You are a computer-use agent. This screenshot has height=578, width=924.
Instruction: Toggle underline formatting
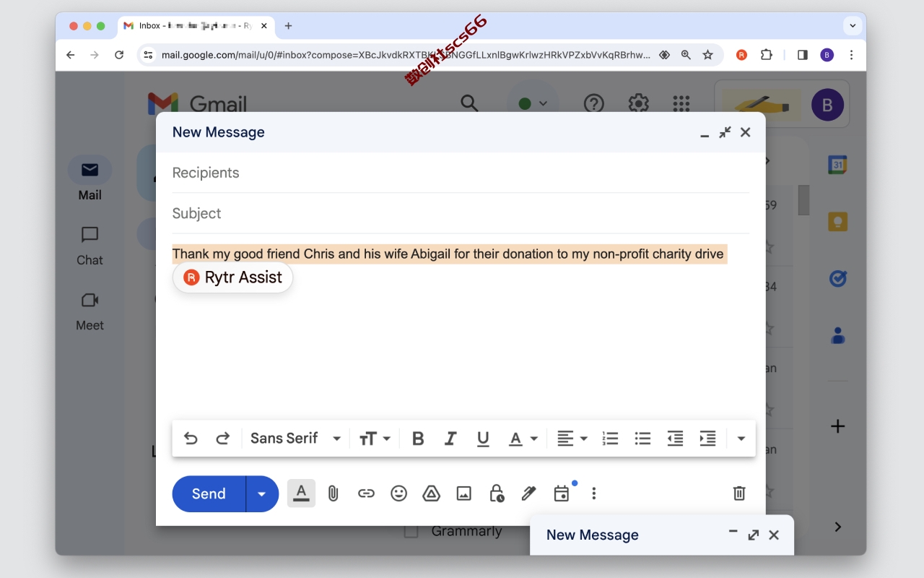coord(483,438)
